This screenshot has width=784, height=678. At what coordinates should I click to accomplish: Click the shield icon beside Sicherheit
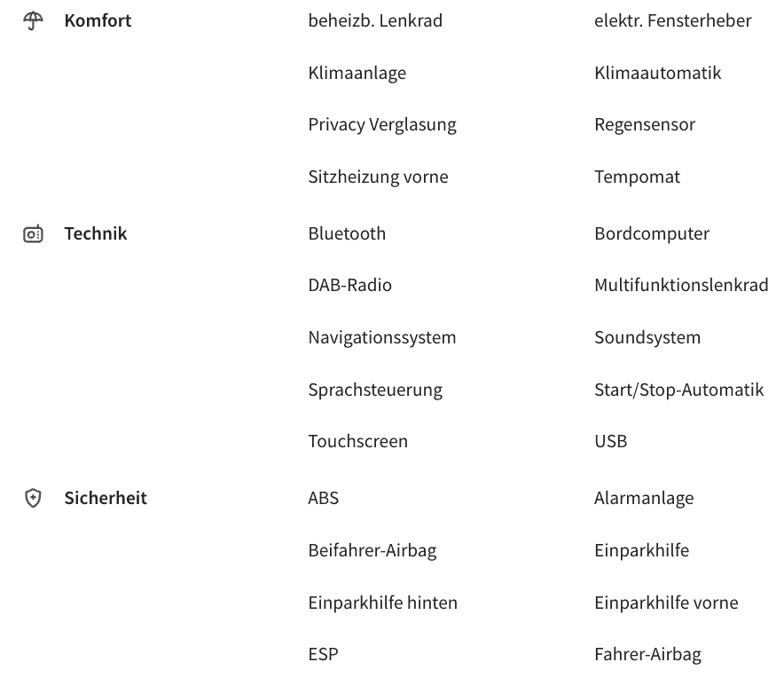point(33,499)
